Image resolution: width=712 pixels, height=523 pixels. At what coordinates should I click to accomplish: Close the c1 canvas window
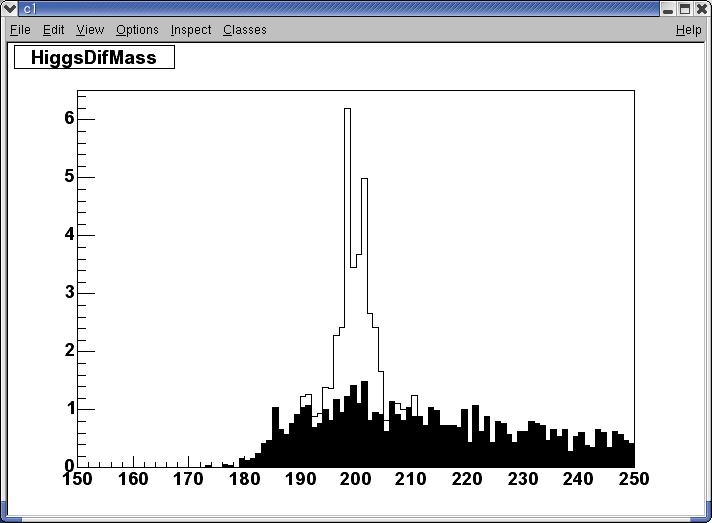tap(702, 9)
